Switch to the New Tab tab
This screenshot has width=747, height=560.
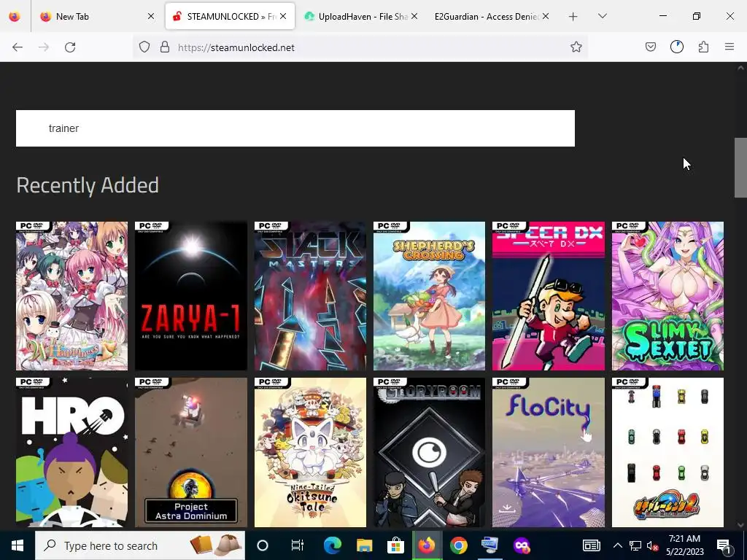[97, 17]
